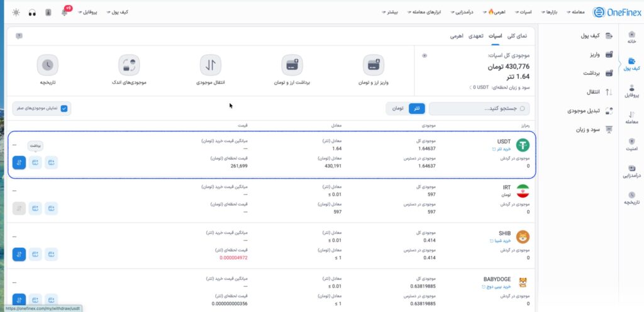The width and height of the screenshot is (644, 312).
Task: Switch to the نمای کلی tab
Action: click(x=517, y=36)
